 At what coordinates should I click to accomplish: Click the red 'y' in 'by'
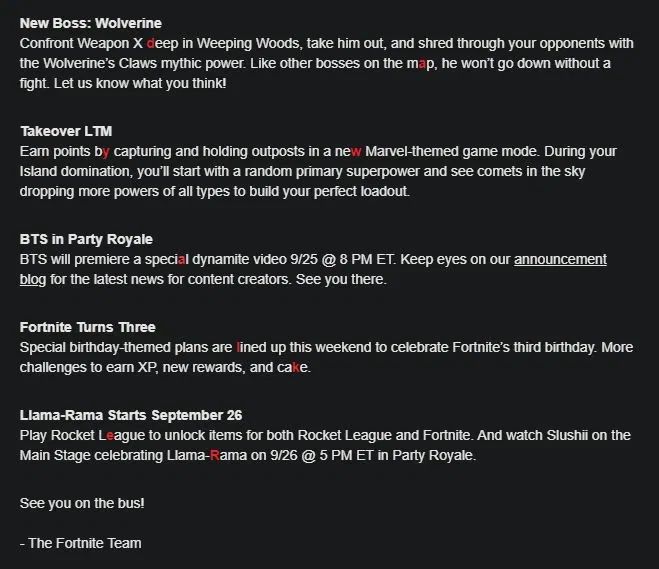coord(106,152)
